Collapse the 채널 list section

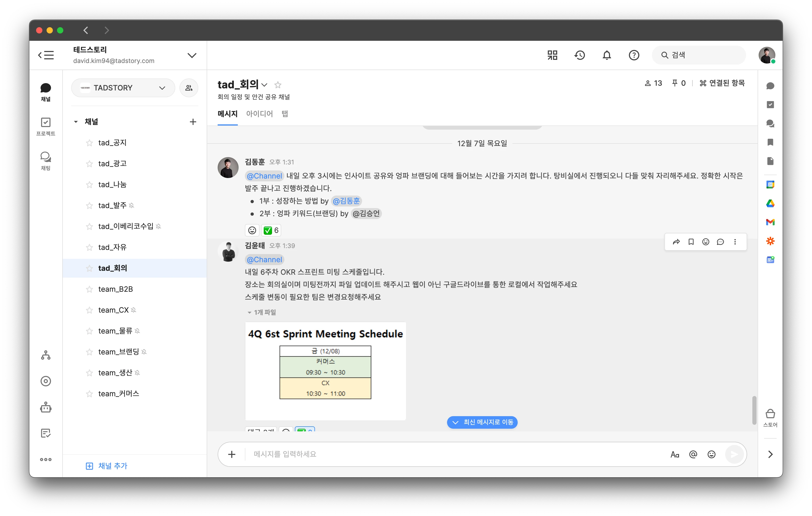click(76, 122)
